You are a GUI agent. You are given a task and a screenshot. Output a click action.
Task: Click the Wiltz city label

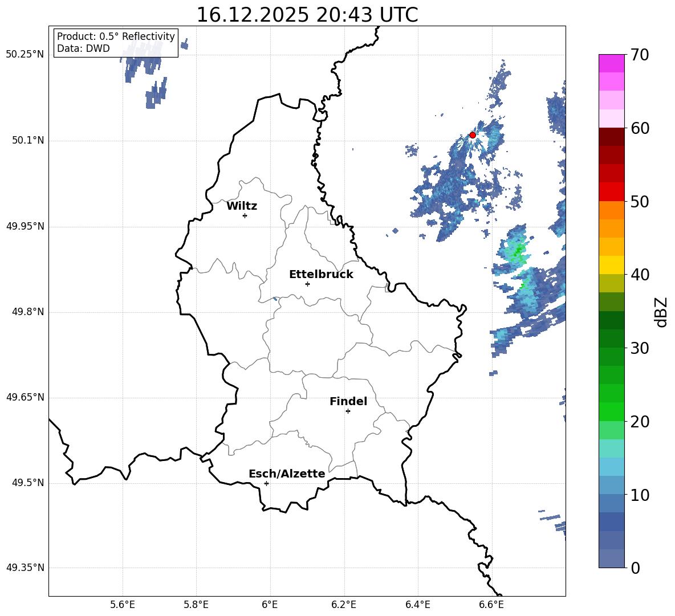242,206
